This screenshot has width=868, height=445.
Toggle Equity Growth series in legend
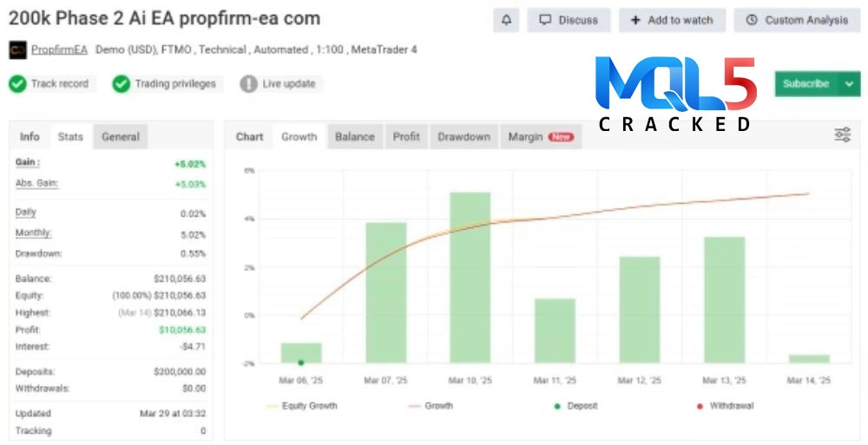pos(299,406)
